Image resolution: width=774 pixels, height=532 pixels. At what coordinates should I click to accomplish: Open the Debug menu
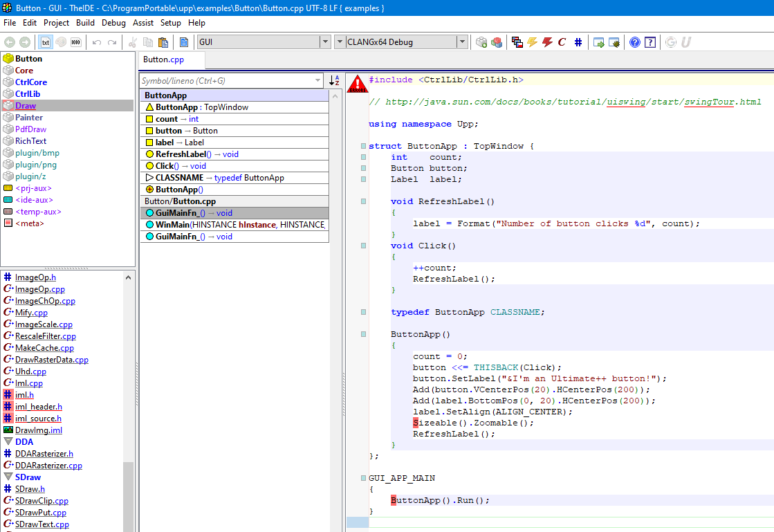click(113, 23)
